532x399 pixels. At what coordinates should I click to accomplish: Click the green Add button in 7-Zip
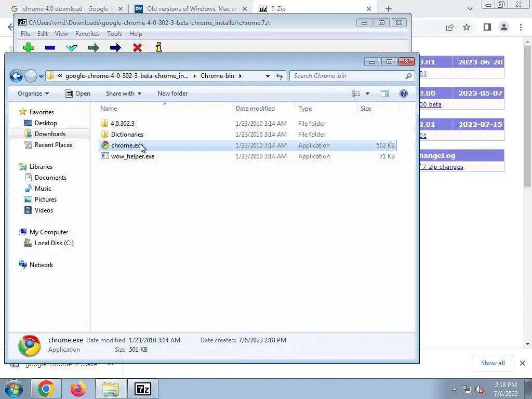(29, 47)
